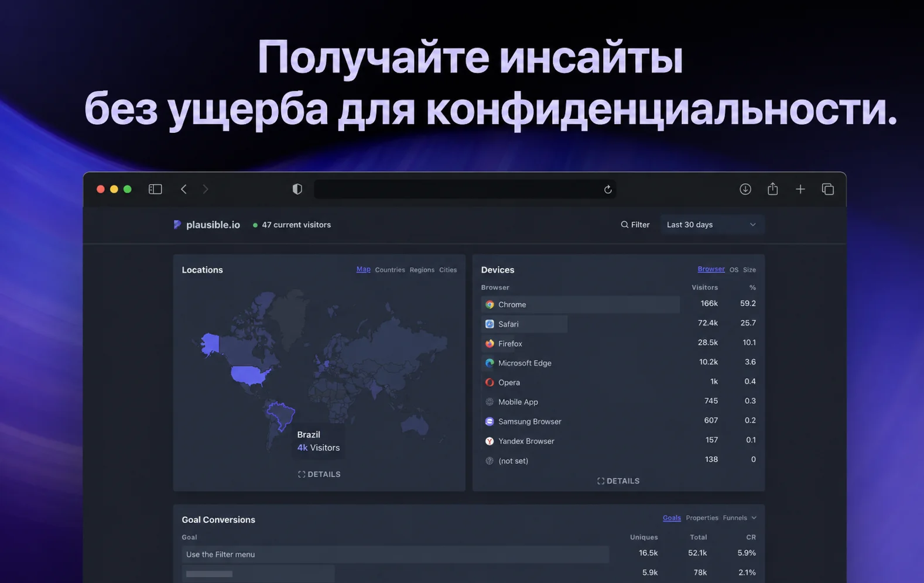Filter by Microsoft Edge row label

click(525, 363)
